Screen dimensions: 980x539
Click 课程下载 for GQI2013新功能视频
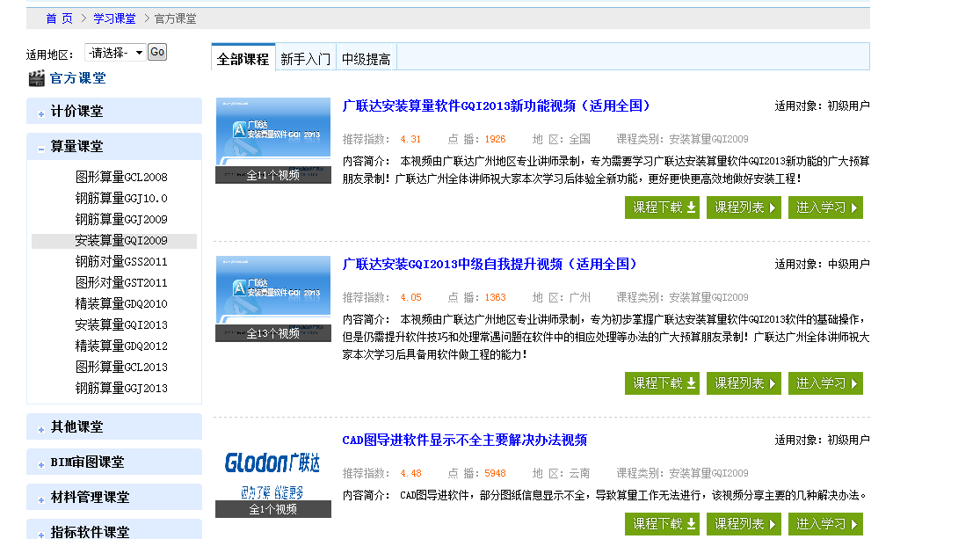click(x=663, y=208)
